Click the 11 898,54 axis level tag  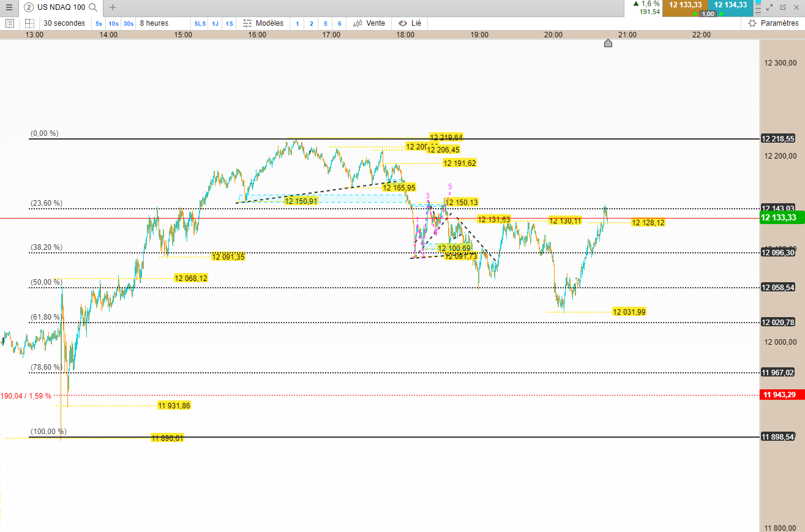778,436
